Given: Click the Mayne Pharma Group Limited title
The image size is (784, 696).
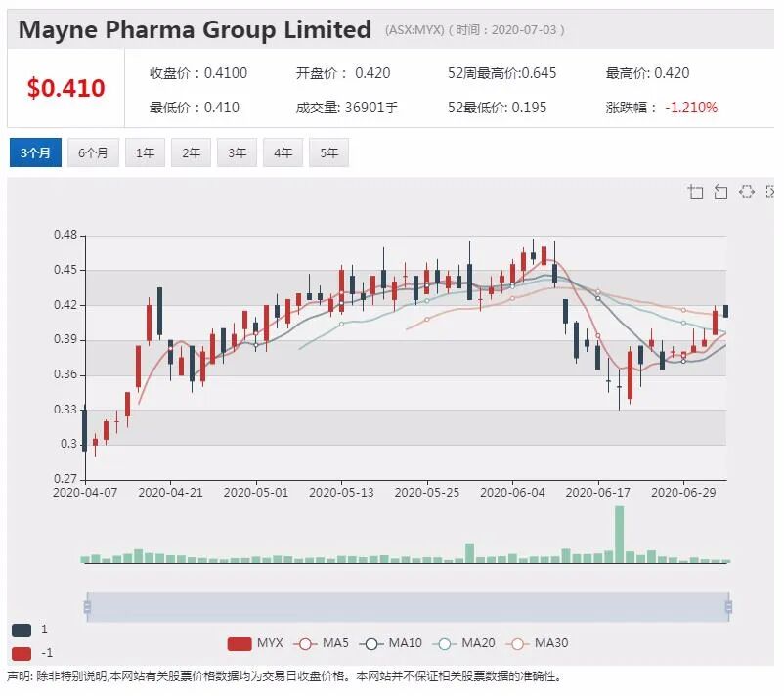Looking at the screenshot, I should (x=195, y=29).
